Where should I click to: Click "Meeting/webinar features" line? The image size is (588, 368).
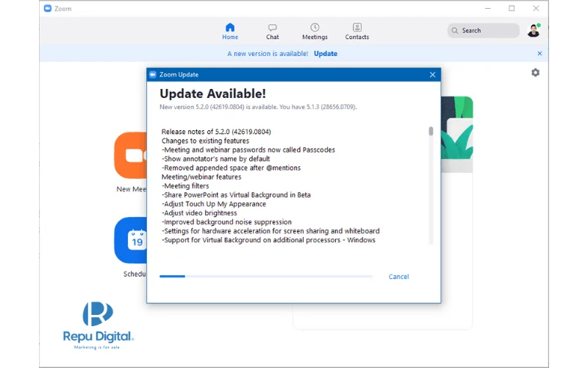(201, 177)
